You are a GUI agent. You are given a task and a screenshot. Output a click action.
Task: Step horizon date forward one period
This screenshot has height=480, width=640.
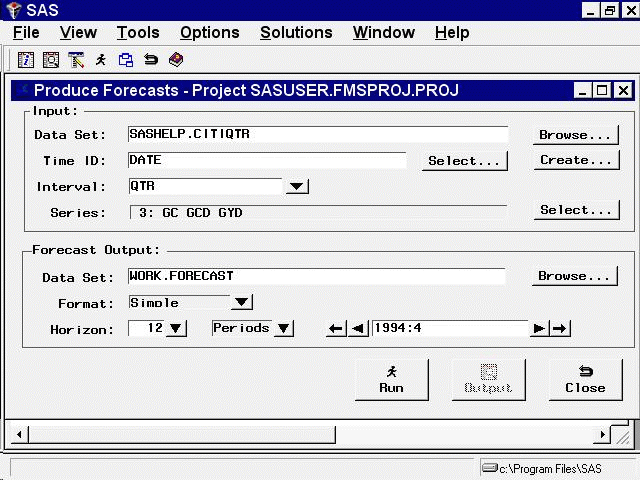tap(540, 329)
